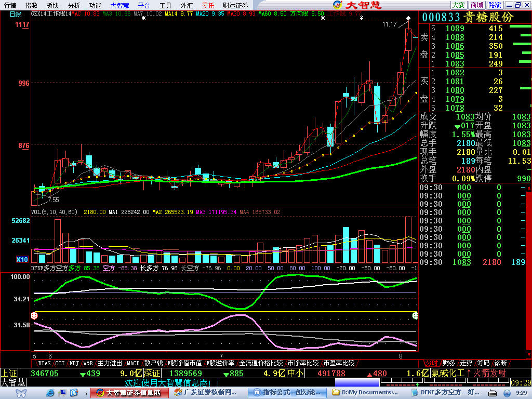Open the 功能 menu
The image size is (532, 399).
[x=96, y=5]
